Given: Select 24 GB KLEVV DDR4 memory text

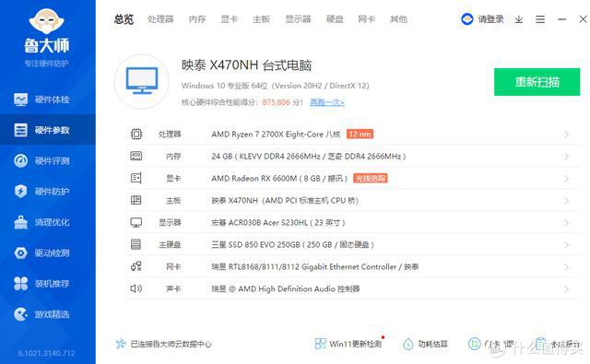Looking at the screenshot, I should 309,156.
